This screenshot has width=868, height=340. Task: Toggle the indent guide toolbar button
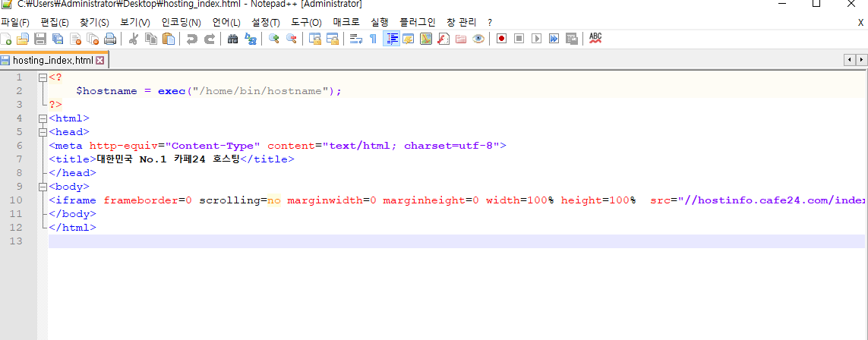392,39
